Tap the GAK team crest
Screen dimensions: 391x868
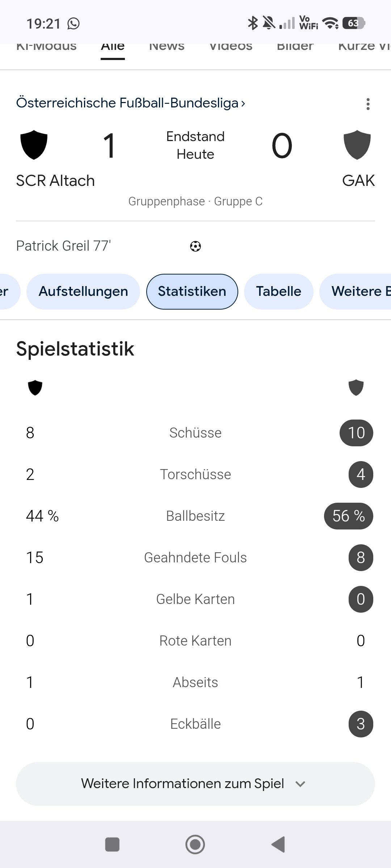tap(357, 145)
